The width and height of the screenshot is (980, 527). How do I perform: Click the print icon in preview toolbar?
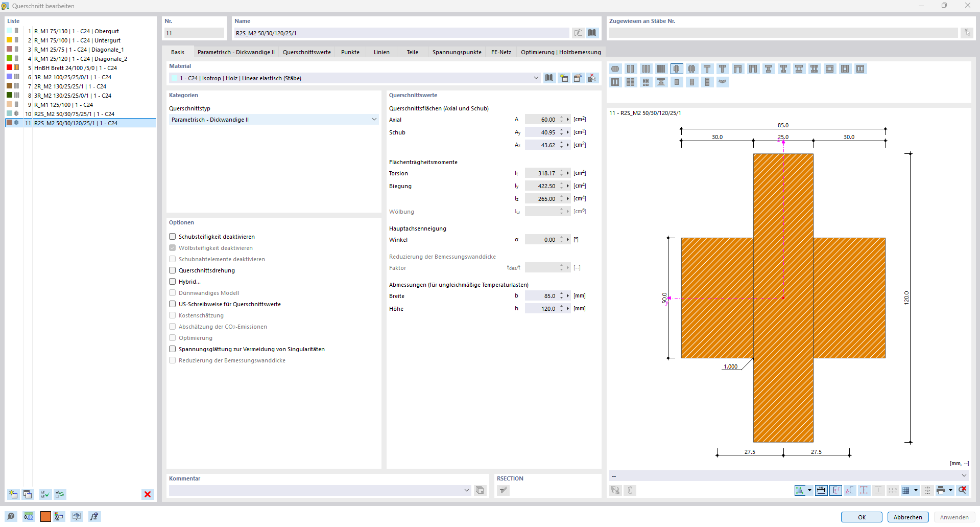click(x=941, y=490)
